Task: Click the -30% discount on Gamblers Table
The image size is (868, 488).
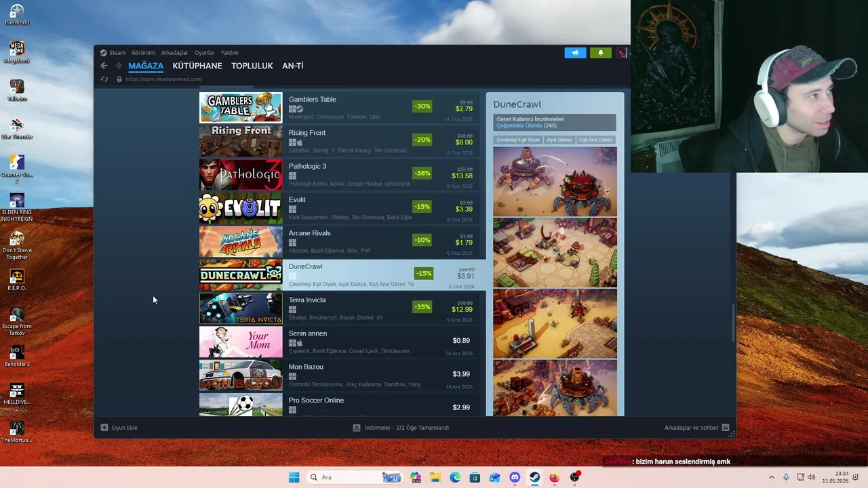Action: pyautogui.click(x=422, y=106)
